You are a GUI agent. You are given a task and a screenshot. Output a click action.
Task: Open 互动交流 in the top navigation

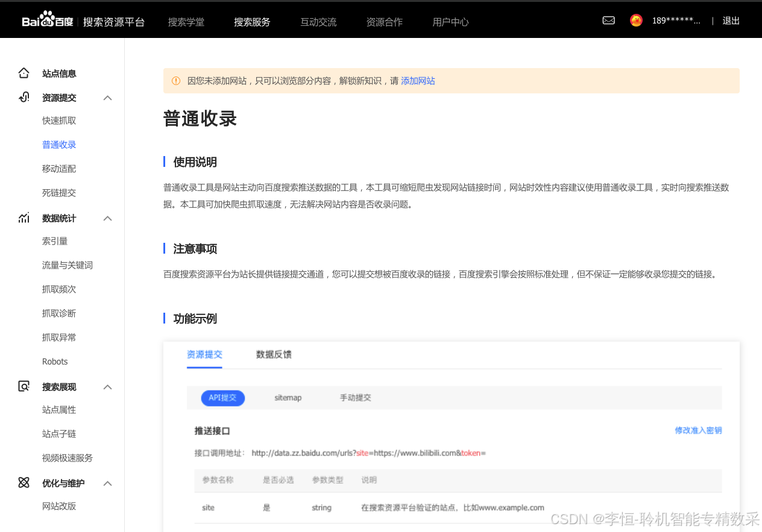pyautogui.click(x=318, y=22)
